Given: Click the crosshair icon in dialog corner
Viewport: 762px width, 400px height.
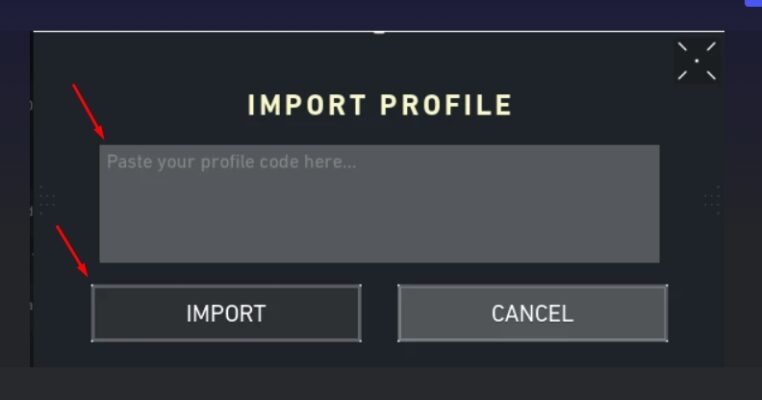Looking at the screenshot, I should pyautogui.click(x=696, y=61).
